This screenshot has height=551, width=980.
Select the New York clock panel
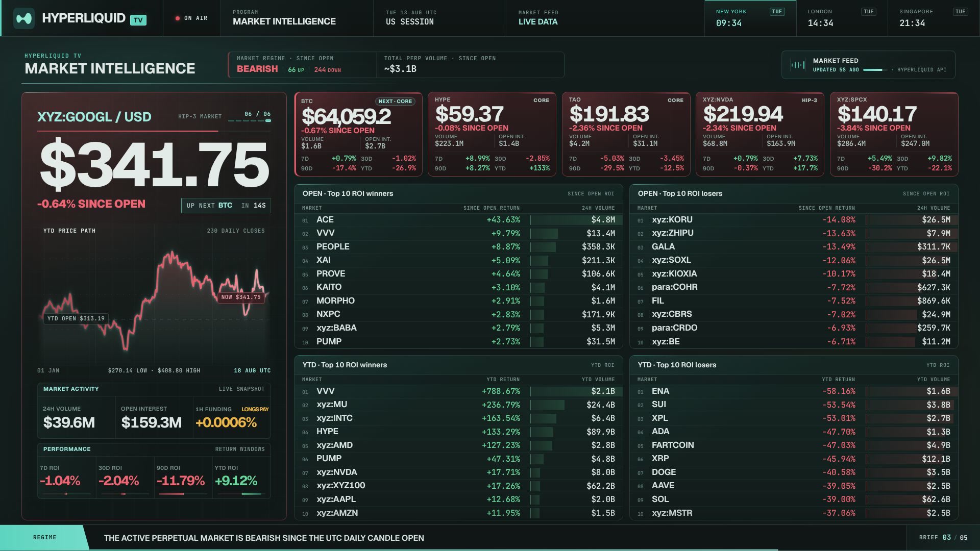tap(750, 18)
